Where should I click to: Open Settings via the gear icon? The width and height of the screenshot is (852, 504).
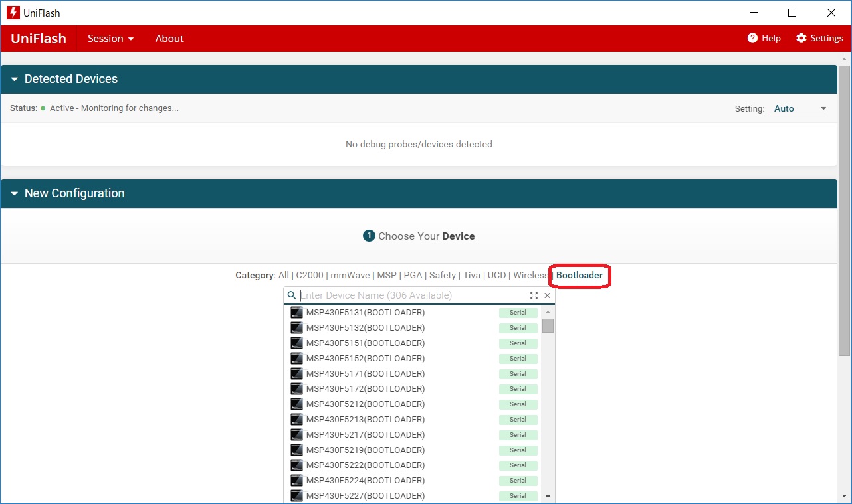(801, 38)
